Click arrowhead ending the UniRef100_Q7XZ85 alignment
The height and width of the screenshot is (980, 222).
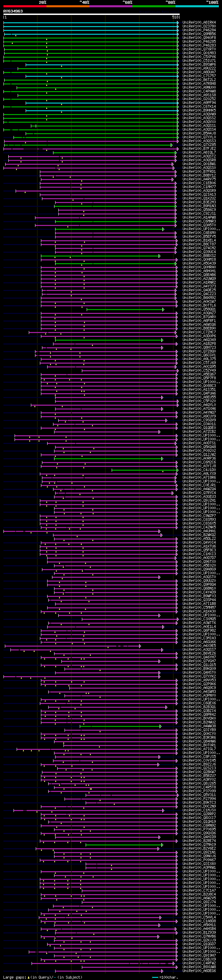(171, 145)
